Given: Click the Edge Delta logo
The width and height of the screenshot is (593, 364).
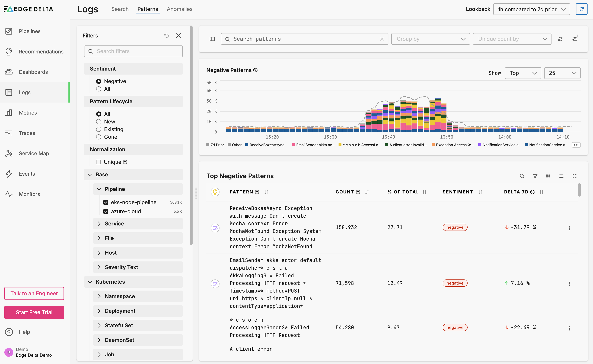Looking at the screenshot, I should (28, 9).
